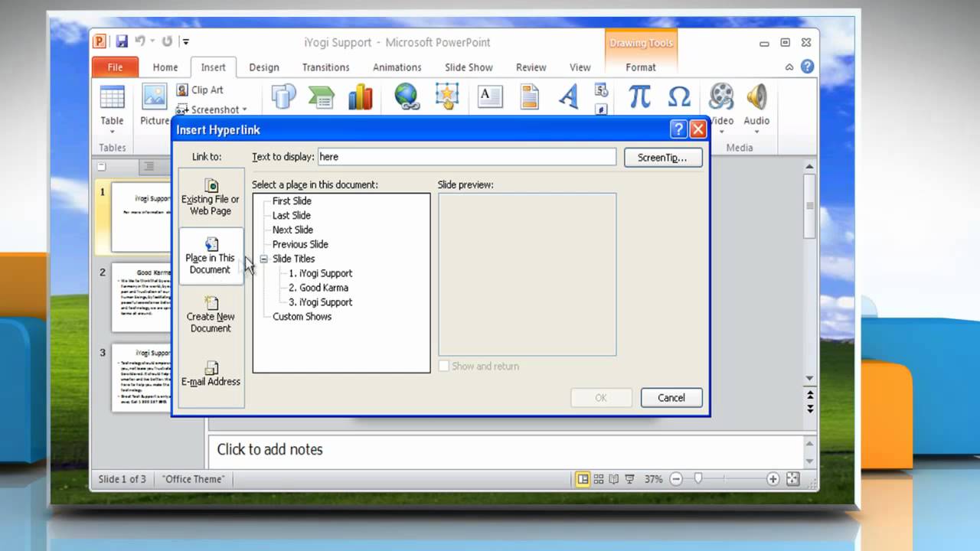Image resolution: width=980 pixels, height=551 pixels.
Task: Open the PowerPoint application icon menu
Action: point(100,41)
